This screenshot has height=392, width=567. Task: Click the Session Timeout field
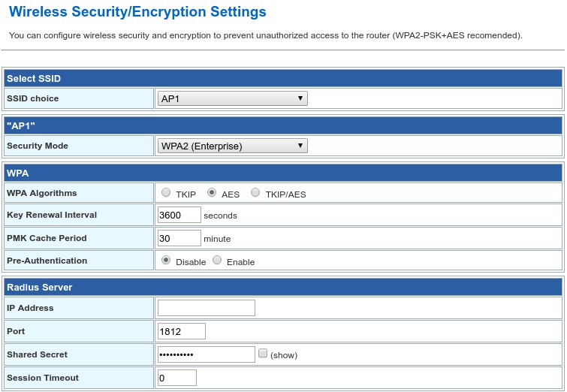(x=177, y=378)
